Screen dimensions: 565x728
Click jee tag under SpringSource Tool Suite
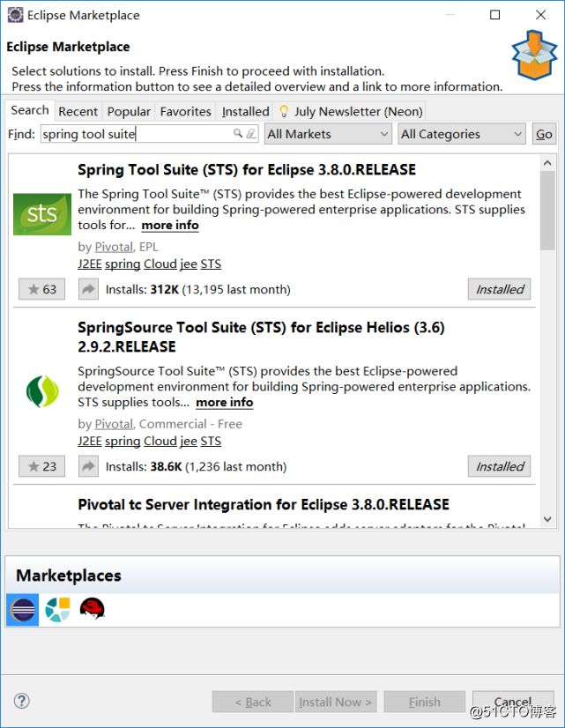[189, 442]
